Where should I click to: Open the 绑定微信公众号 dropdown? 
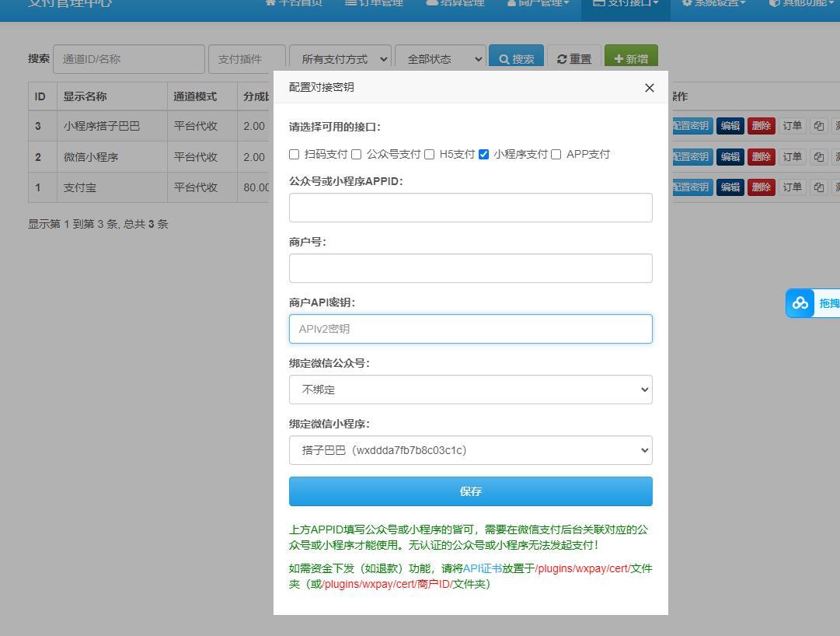point(470,390)
